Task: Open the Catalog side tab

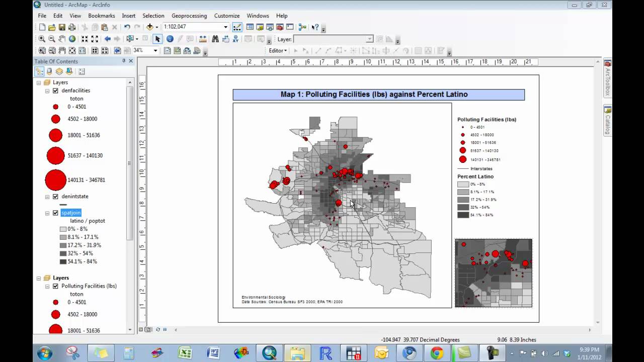Action: pyautogui.click(x=608, y=121)
